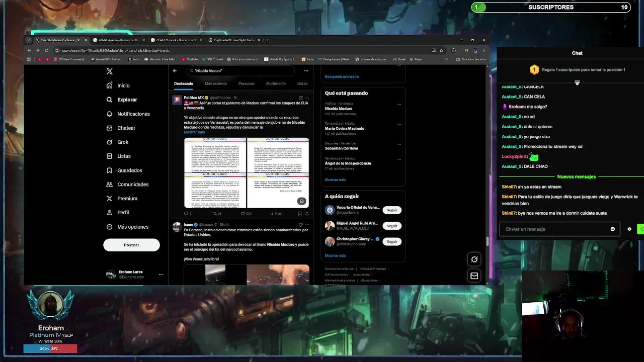Share the Político MX post
Image resolution: width=644 pixels, height=362 pixels.
coord(307,214)
